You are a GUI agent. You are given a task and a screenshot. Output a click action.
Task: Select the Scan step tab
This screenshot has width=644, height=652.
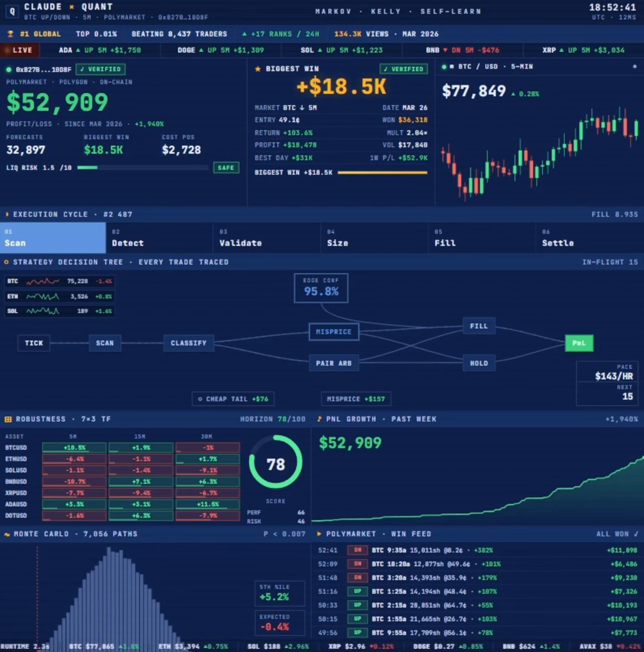pyautogui.click(x=53, y=238)
